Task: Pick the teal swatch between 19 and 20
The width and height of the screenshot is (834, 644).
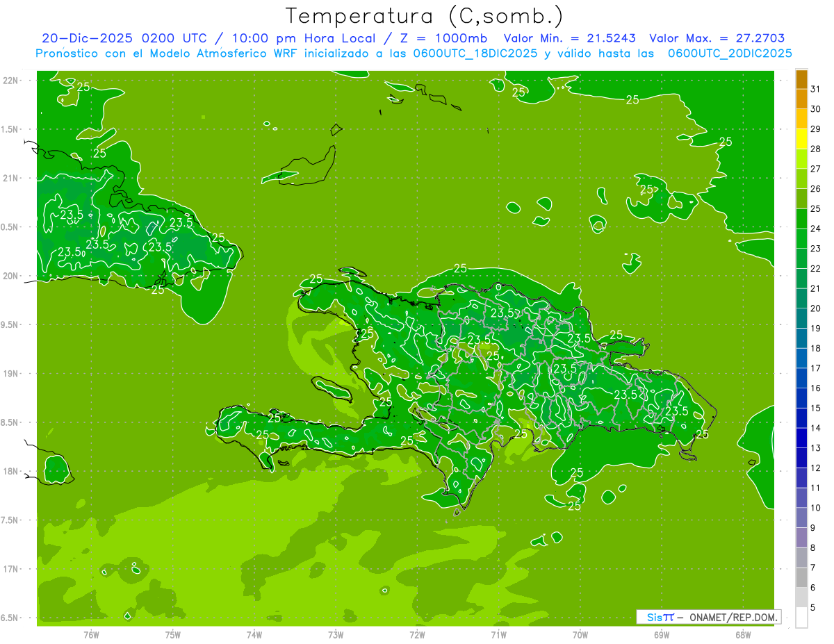Action: pos(801,319)
